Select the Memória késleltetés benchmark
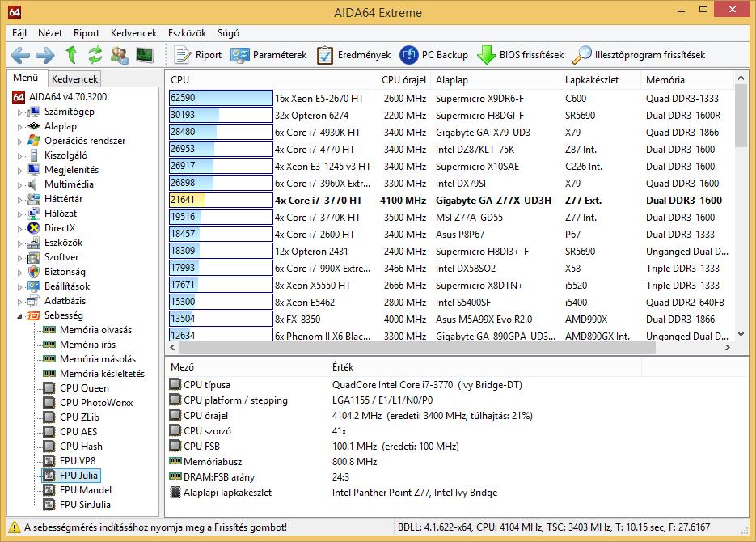Screen dimensions: 756x542 click(102, 374)
